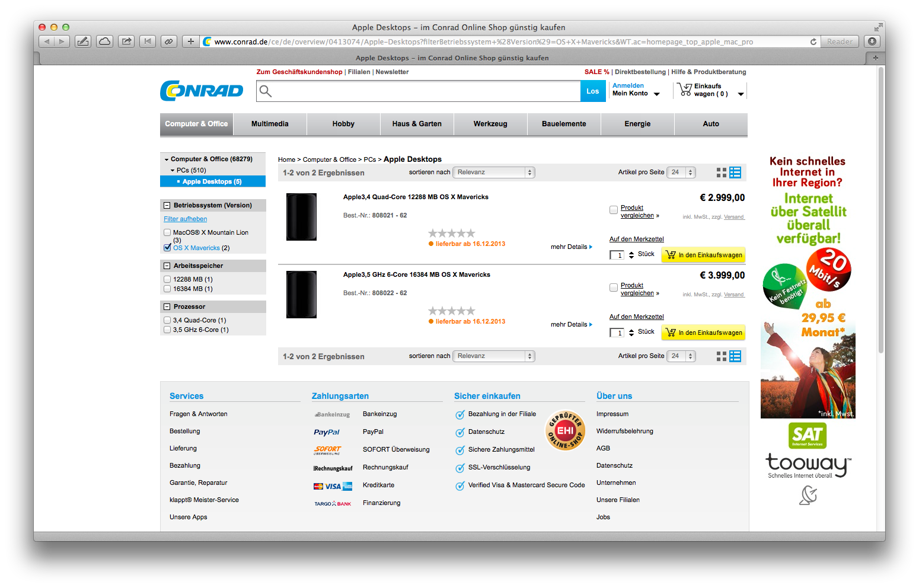This screenshot has height=588, width=919.
Task: Click the link chain toolbar icon
Action: 169,41
